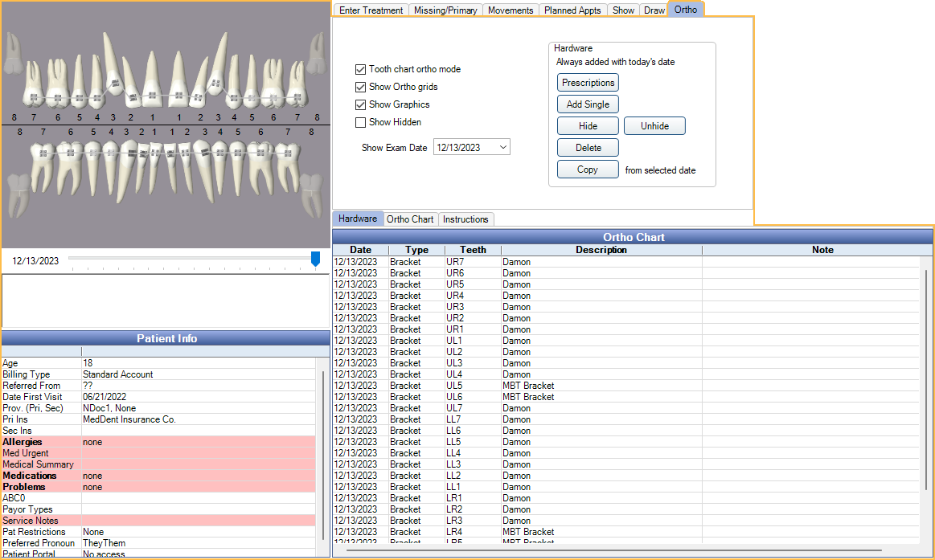
Task: Go to the Planned Appts tab
Action: [x=572, y=10]
